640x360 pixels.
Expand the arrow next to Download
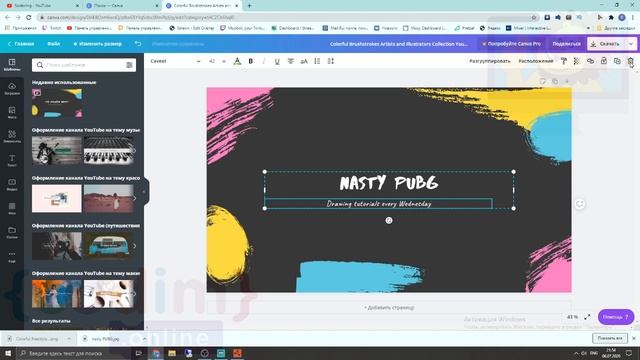click(631, 44)
